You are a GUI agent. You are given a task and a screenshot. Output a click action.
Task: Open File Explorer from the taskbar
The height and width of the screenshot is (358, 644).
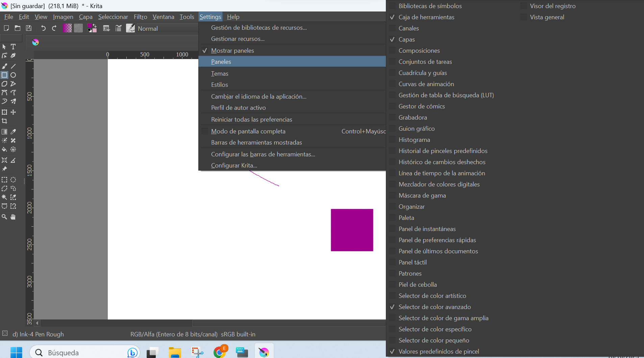click(x=175, y=352)
